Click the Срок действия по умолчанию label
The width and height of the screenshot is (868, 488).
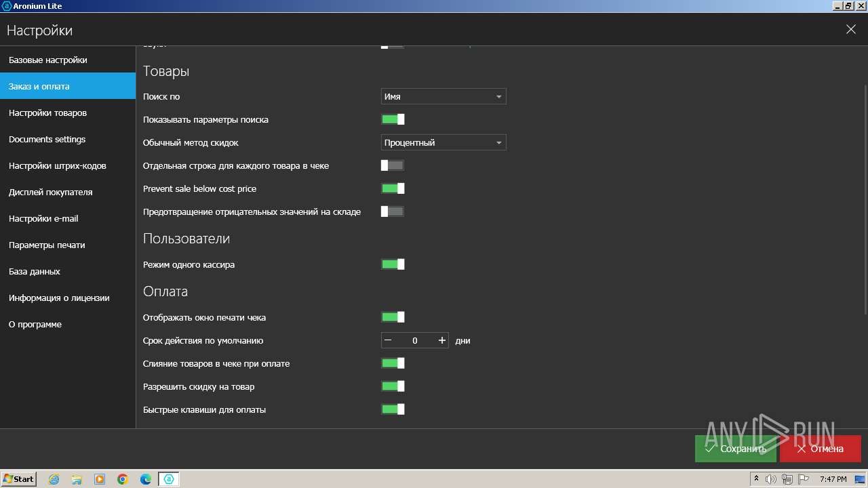(x=203, y=340)
